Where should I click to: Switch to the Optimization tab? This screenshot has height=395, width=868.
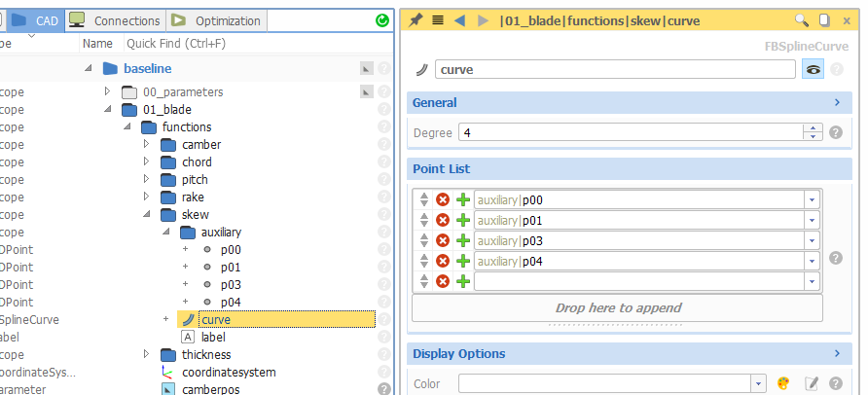(216, 20)
